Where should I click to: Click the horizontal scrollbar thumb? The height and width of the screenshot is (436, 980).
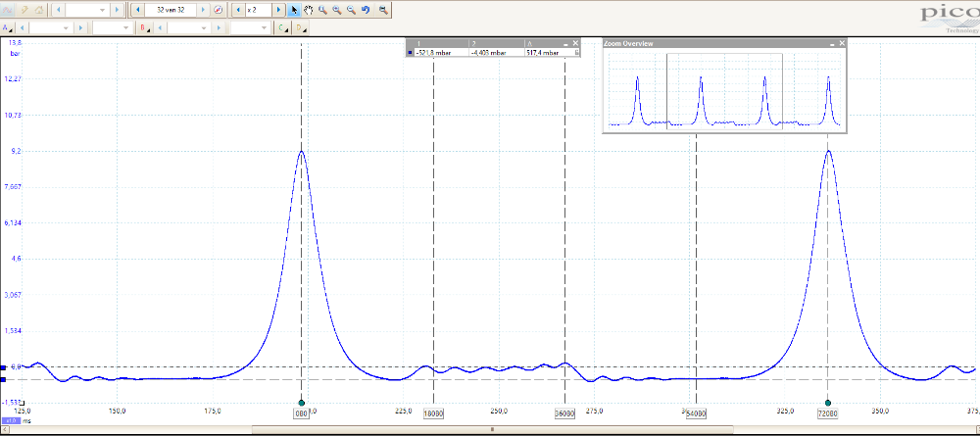click(492, 428)
